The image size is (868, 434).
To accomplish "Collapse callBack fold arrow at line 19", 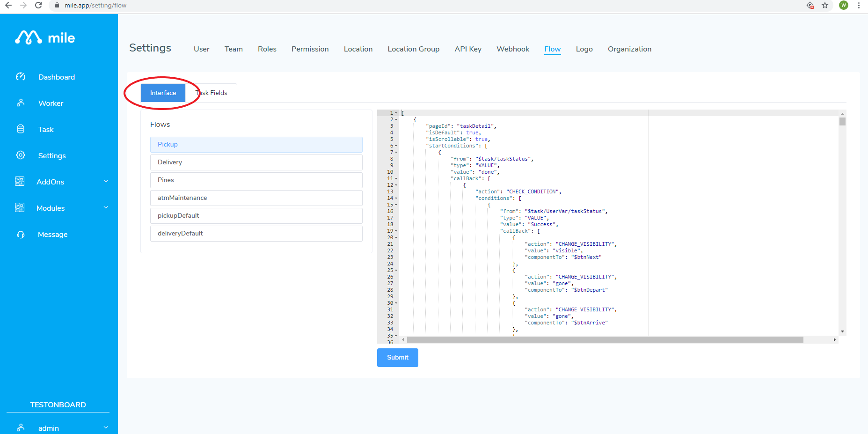I will coord(396,231).
